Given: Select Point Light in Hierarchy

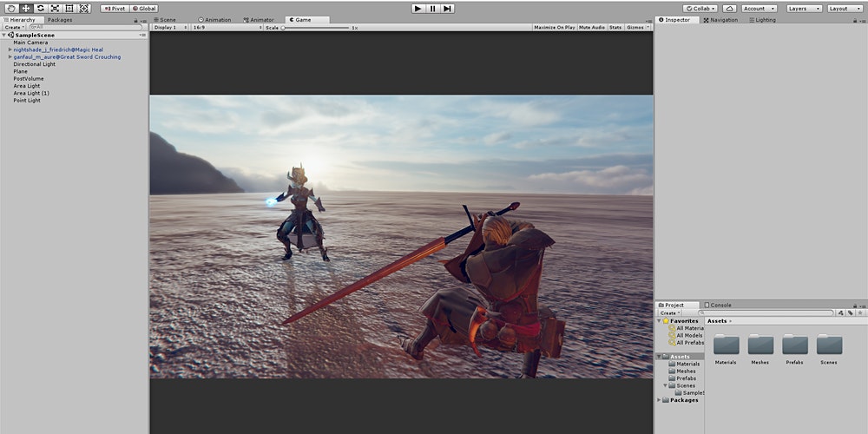Looking at the screenshot, I should [27, 100].
